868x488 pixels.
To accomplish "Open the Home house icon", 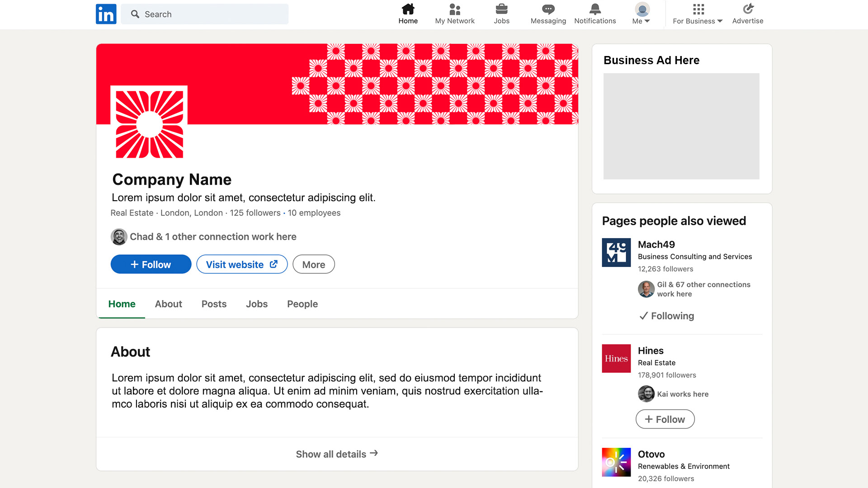I will tap(408, 9).
